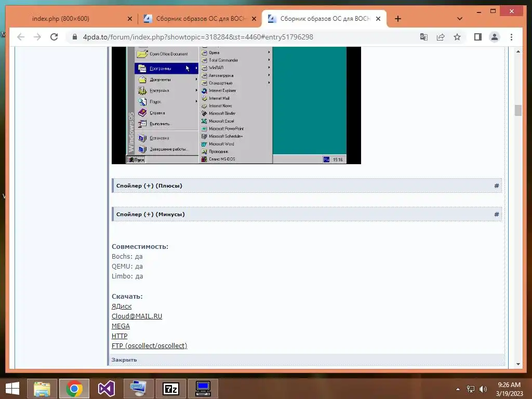532x399 pixels.
Task: Close the middle Сборник образов tab
Action: (254, 19)
